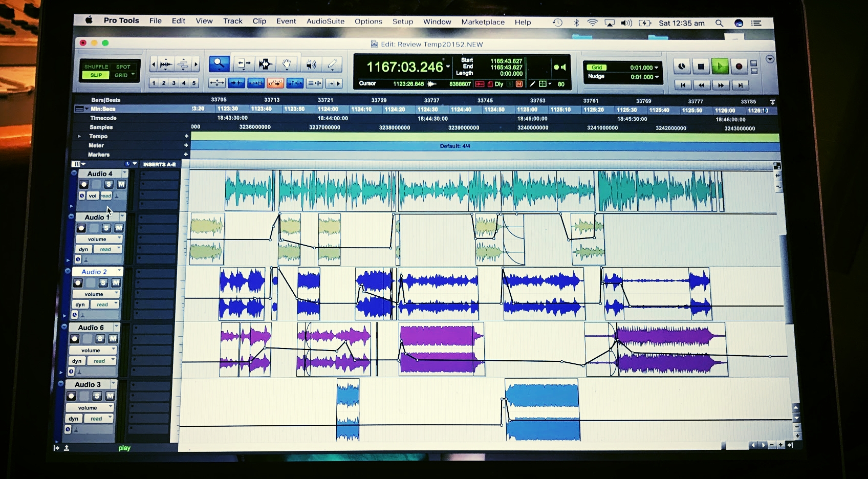Open the Edit window toolbar menu arrow
Image resolution: width=868 pixels, height=479 pixels.
pos(770,59)
